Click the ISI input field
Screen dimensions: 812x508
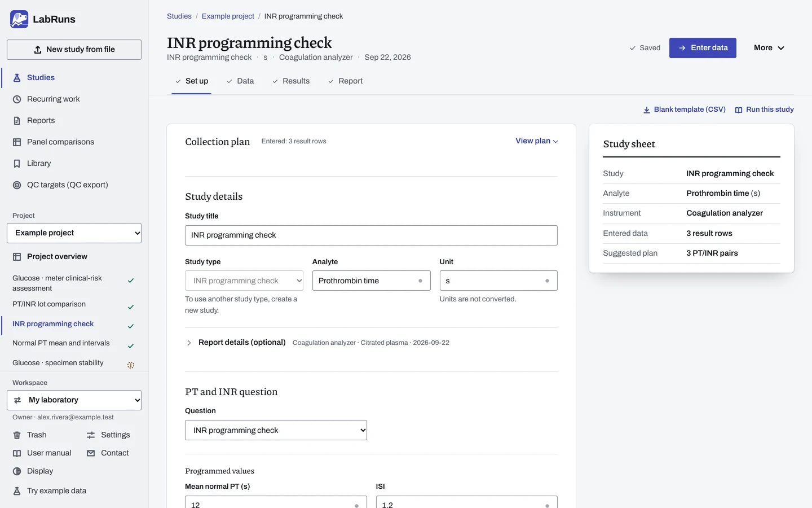[466, 502]
